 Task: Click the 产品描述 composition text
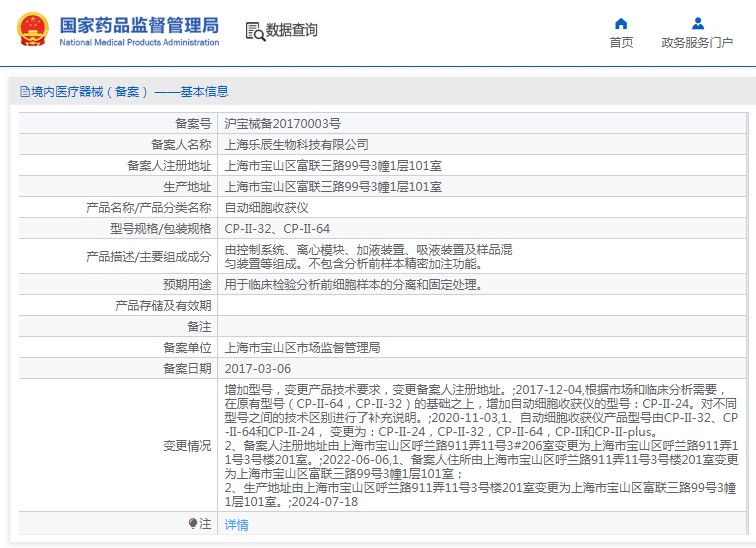368,256
